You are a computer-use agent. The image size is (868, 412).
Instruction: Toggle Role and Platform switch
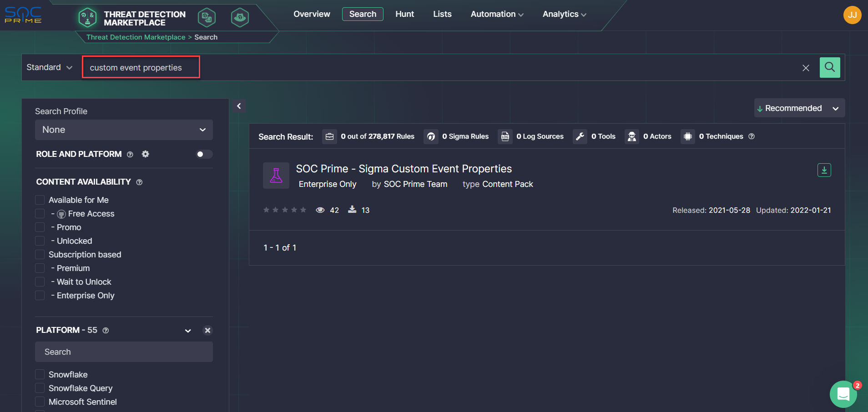click(204, 154)
